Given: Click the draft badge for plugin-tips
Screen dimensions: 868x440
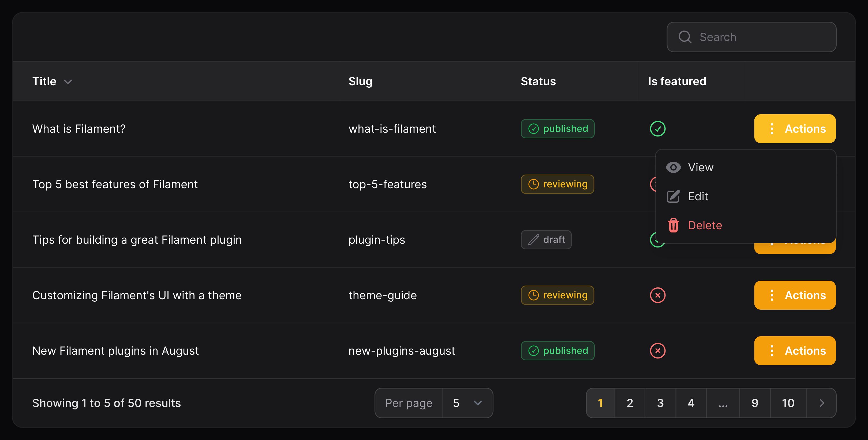Looking at the screenshot, I should pos(546,240).
